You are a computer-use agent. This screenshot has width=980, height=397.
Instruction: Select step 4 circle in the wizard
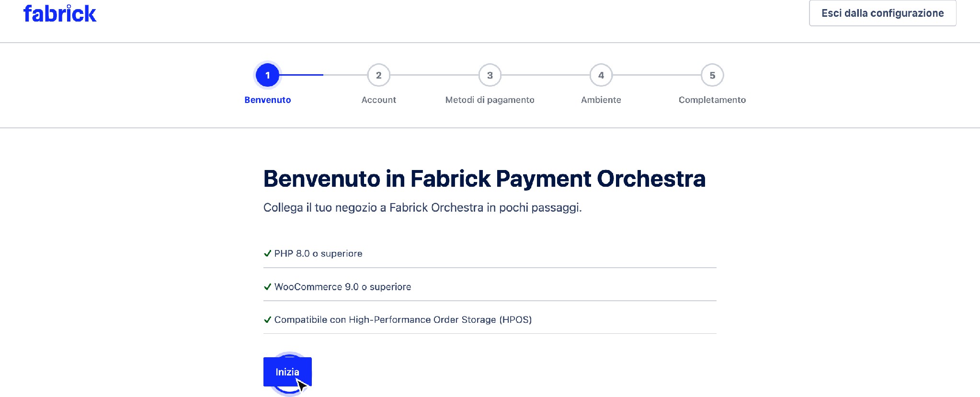click(x=601, y=75)
